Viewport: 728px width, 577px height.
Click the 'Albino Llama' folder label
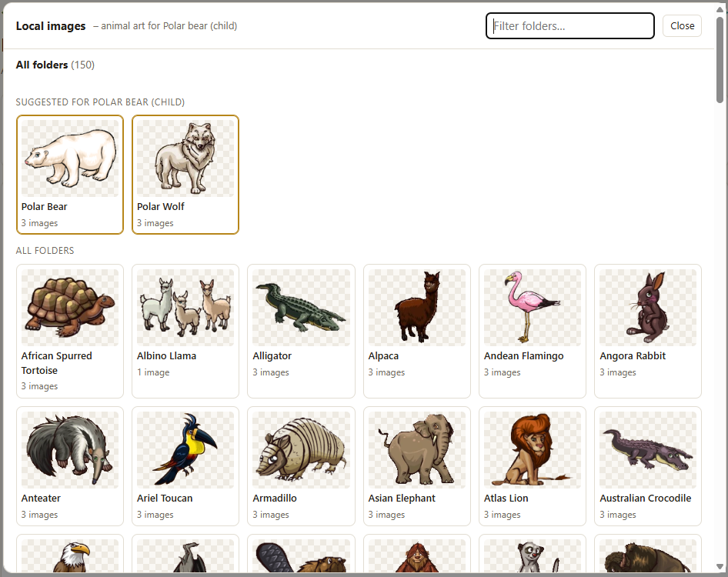[x=166, y=356]
